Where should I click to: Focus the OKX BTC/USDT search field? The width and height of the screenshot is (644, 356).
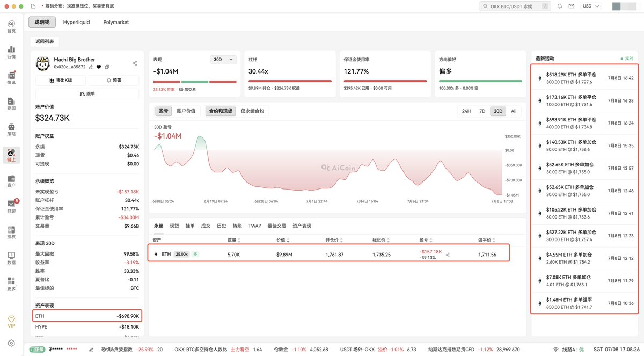point(515,6)
